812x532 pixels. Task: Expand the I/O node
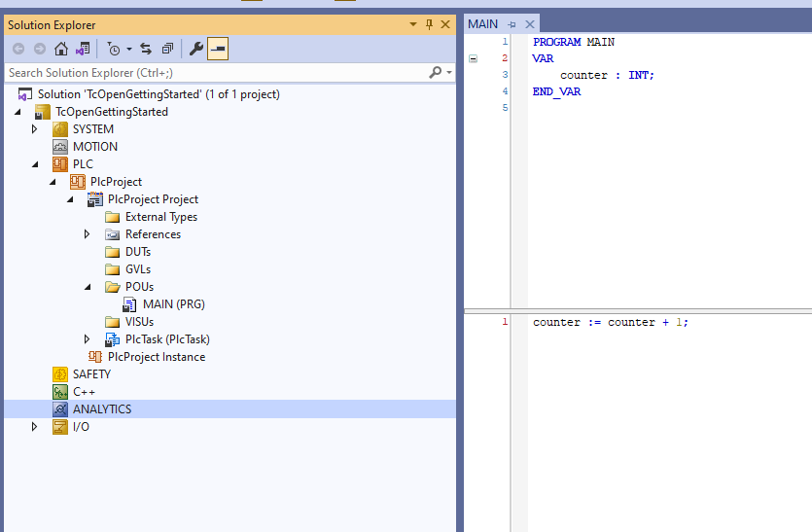[35, 427]
